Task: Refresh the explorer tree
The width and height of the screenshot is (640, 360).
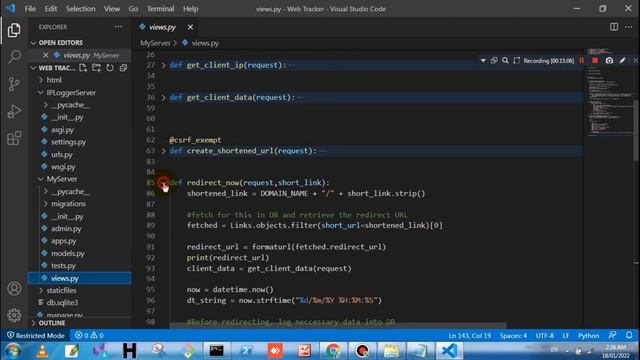Action: click(x=110, y=68)
